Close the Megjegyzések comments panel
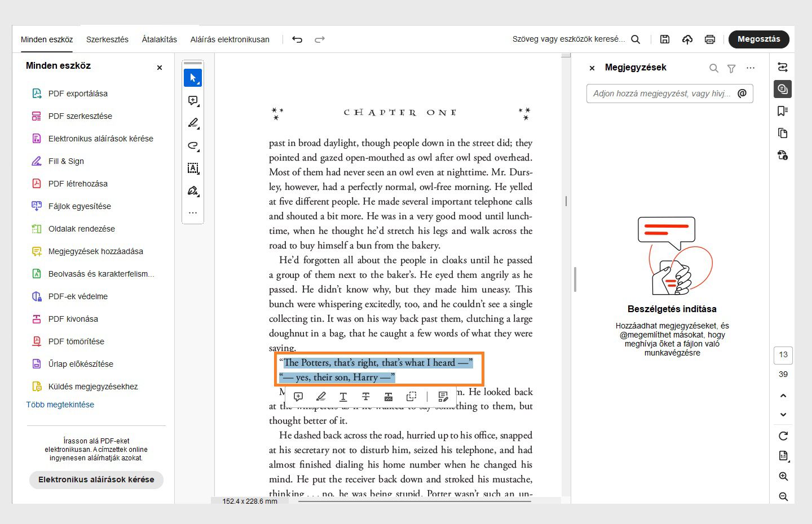Screen dimensions: 812x524 [x=592, y=68]
